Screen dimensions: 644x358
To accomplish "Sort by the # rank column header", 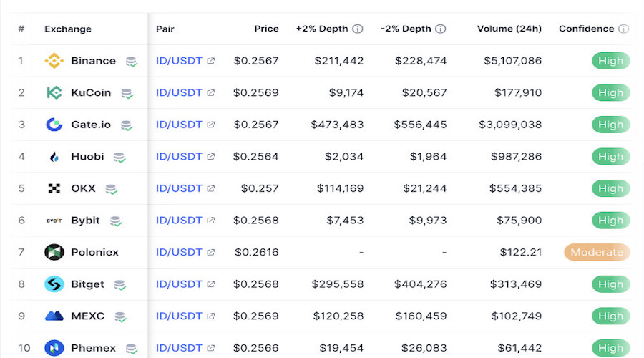I will [x=21, y=29].
